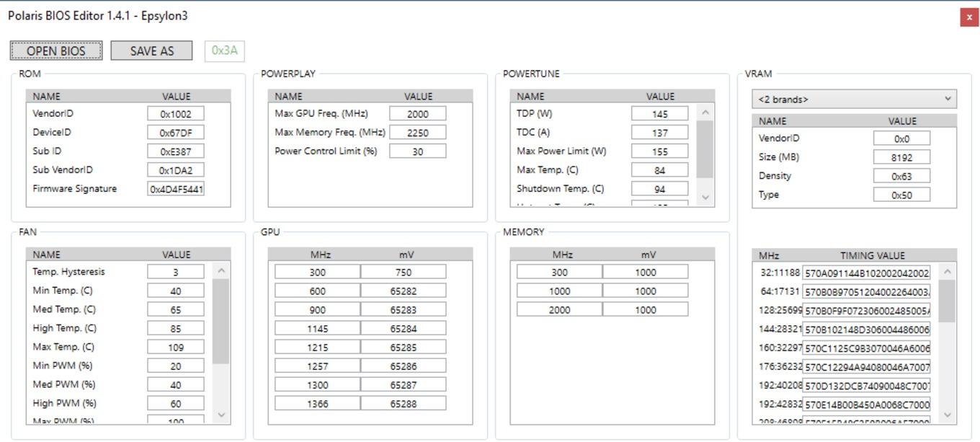This screenshot has height=442, width=980.
Task: Click the OPEN BIOS button
Action: (56, 50)
